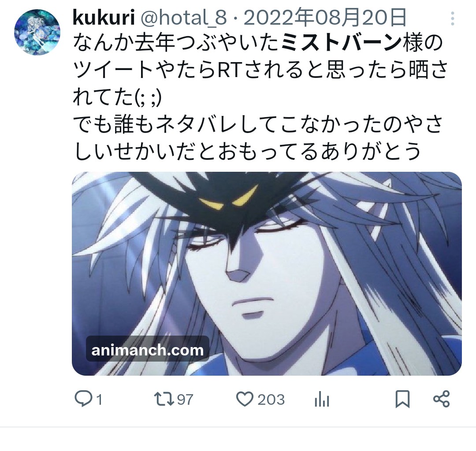Screen dimensions: 476x451
Task: Share the tweet using the share icon
Action: tap(441, 399)
